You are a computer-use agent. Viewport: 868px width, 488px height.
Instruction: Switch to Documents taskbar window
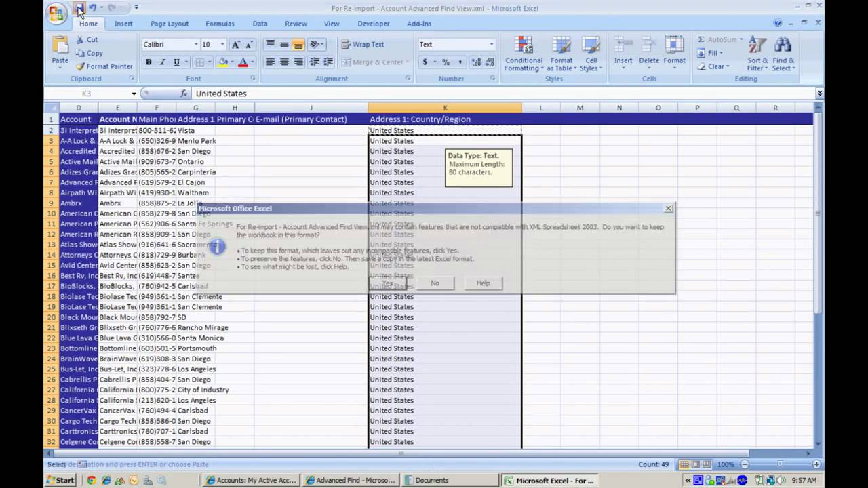coord(450,481)
